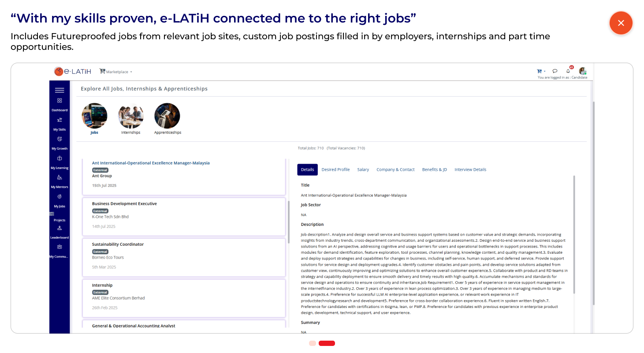Close the overlay with the orange X button
644x353 pixels.
(621, 23)
